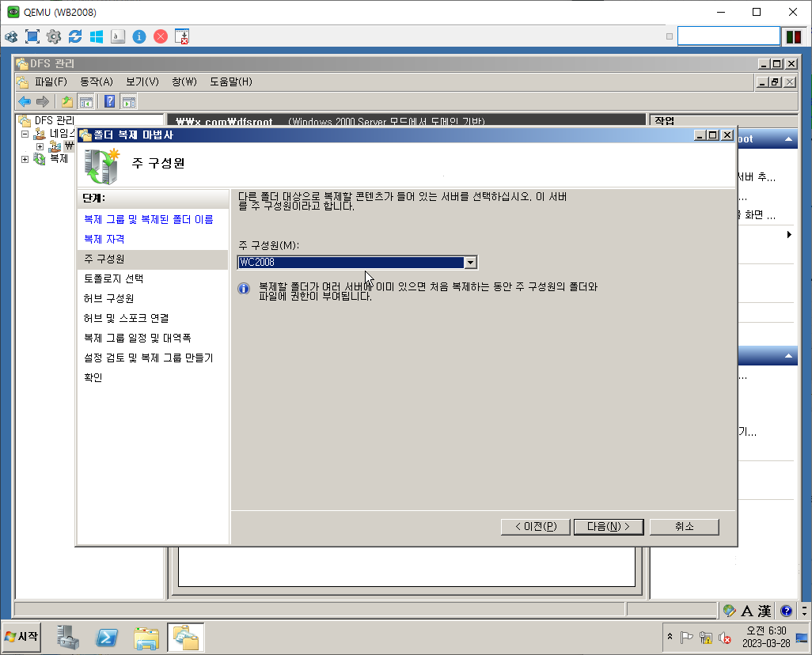Click the < 이전(P) button
Viewport: 812px width, 655px height.
[536, 527]
